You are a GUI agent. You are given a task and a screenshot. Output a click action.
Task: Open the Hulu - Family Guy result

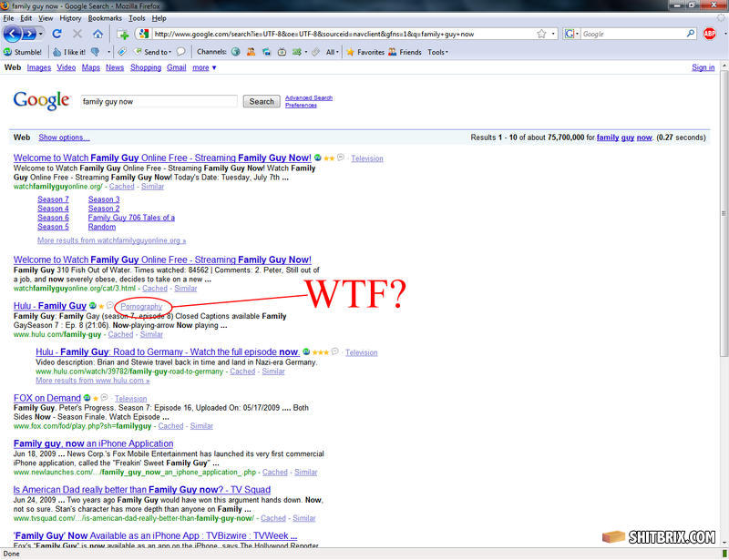click(50, 306)
